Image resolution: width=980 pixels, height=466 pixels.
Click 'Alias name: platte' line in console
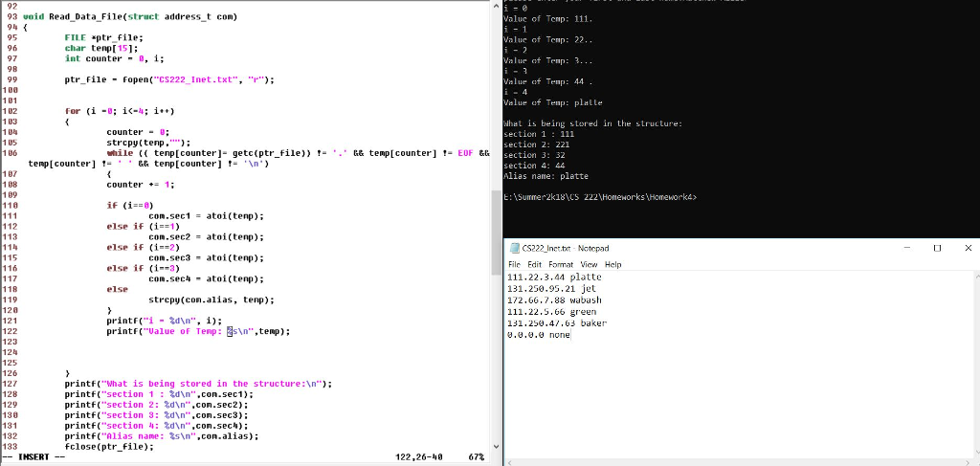coord(545,176)
